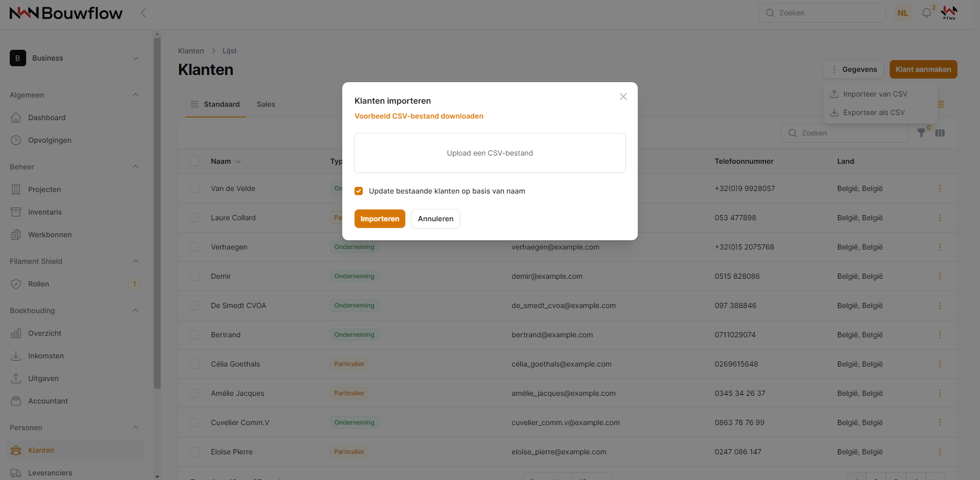
Task: Select the Demir row checkbox
Action: 194,276
